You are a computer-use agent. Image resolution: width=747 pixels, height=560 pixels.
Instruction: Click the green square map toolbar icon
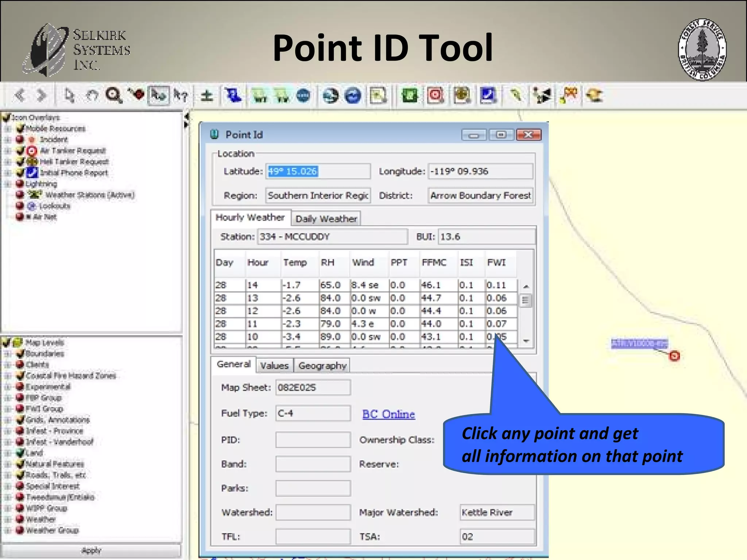tap(410, 96)
